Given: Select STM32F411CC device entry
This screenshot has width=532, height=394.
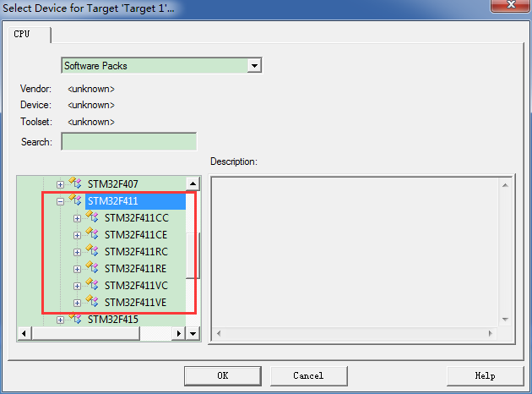Looking at the screenshot, I should 137,218.
